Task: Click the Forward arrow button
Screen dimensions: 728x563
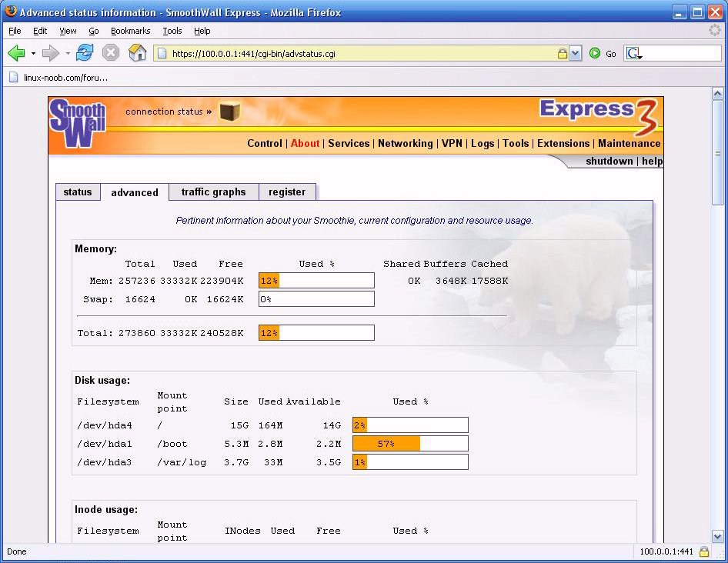Action: 51,53
